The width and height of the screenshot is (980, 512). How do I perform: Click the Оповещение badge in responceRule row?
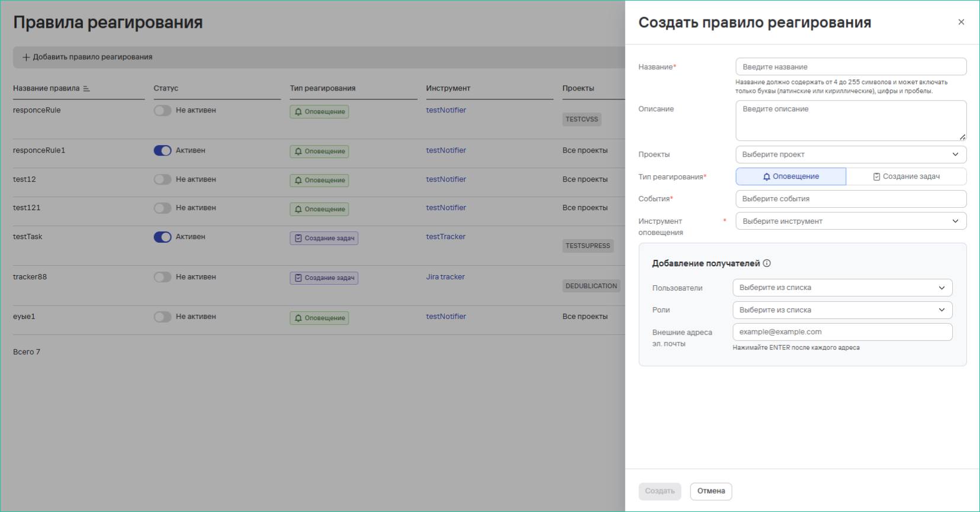tap(319, 112)
